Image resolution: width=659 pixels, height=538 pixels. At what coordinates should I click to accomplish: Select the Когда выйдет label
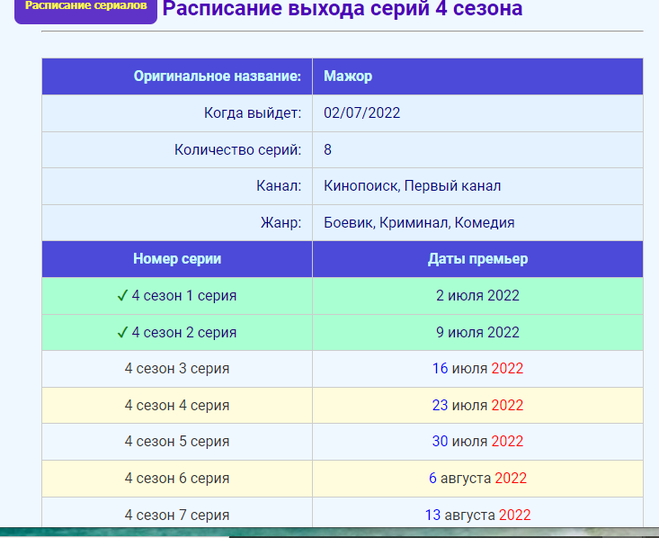[253, 113]
